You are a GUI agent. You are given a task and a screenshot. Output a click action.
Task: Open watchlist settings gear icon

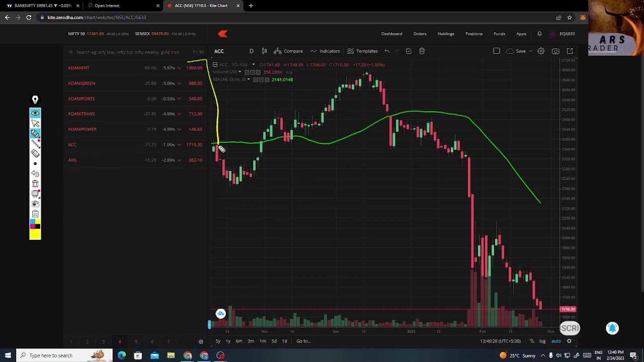(201, 342)
